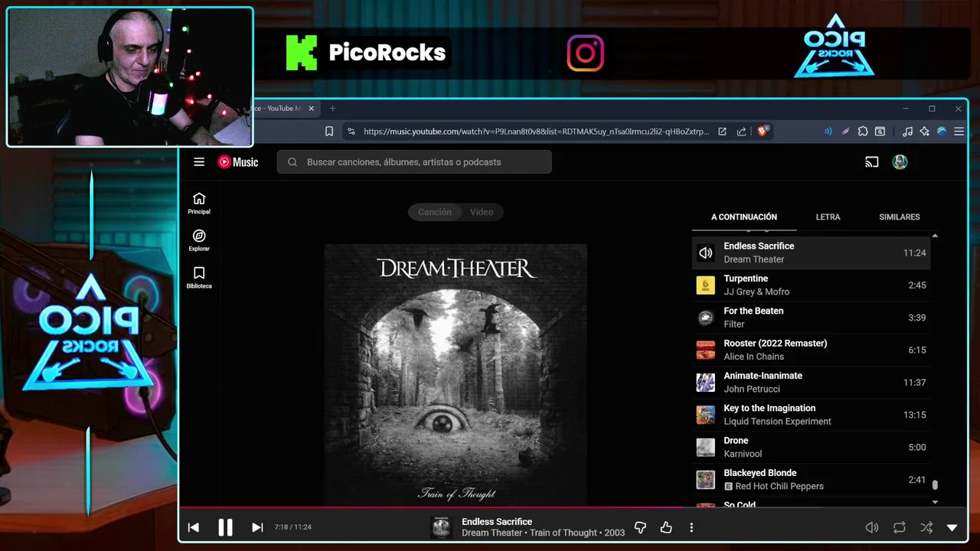Viewport: 980px width, 551px height.
Task: Cast to a device with cast icon
Action: tap(871, 161)
